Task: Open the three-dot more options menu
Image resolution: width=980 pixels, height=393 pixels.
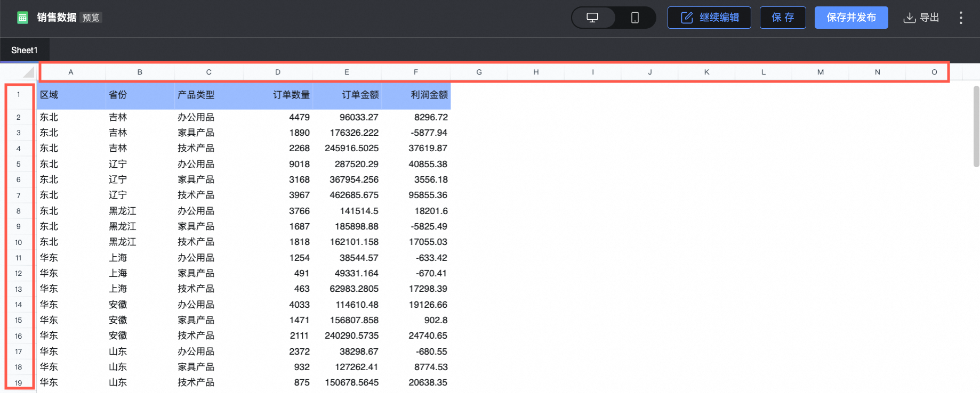Action: coord(961,18)
